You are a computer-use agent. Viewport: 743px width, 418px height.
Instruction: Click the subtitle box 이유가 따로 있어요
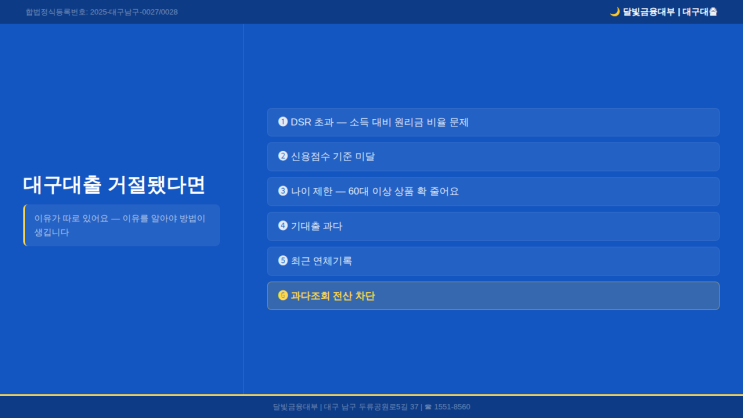(x=121, y=225)
